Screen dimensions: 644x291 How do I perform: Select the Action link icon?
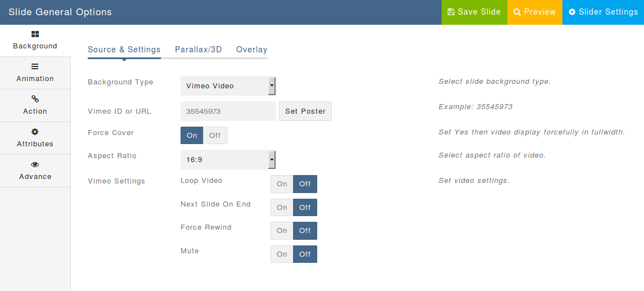pos(35,99)
